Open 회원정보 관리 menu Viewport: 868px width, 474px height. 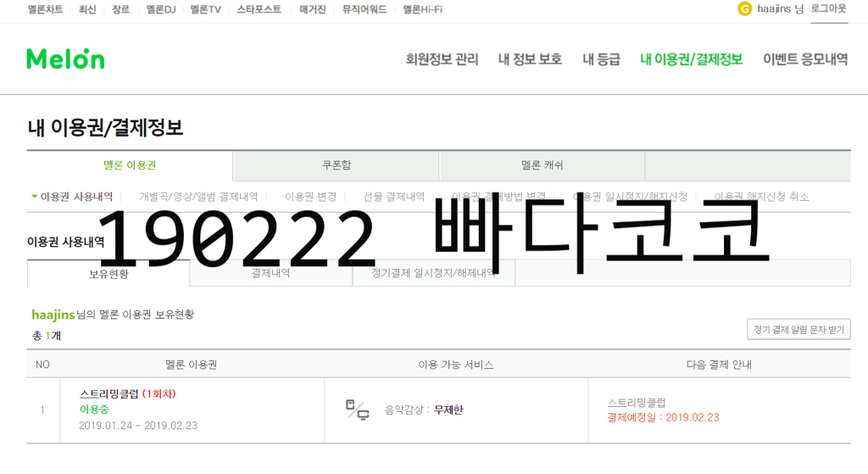(442, 59)
